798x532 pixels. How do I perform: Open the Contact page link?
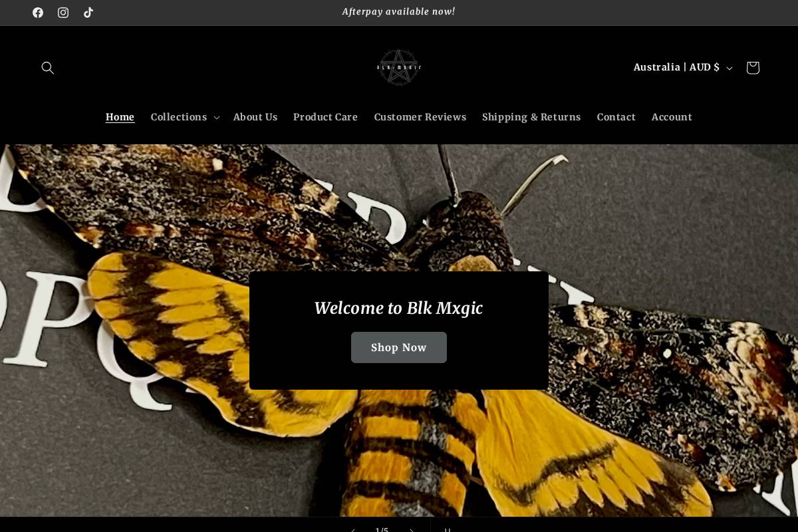tap(616, 117)
